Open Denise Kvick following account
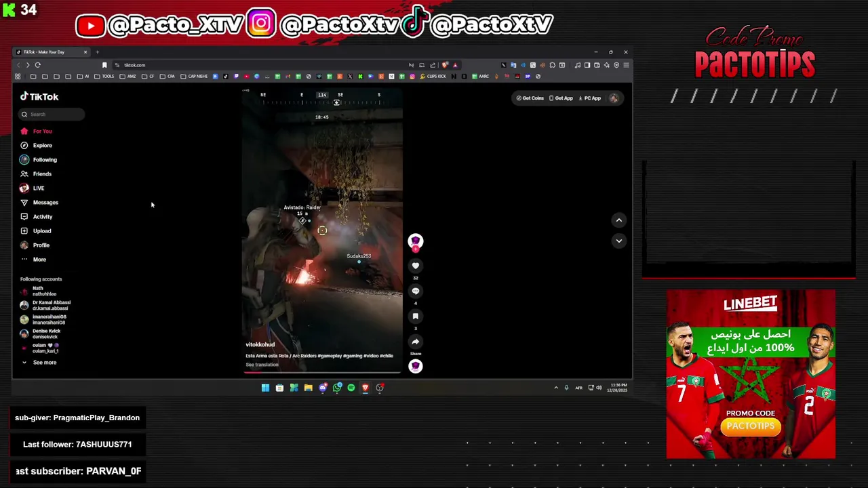The image size is (868, 488). pos(41,333)
